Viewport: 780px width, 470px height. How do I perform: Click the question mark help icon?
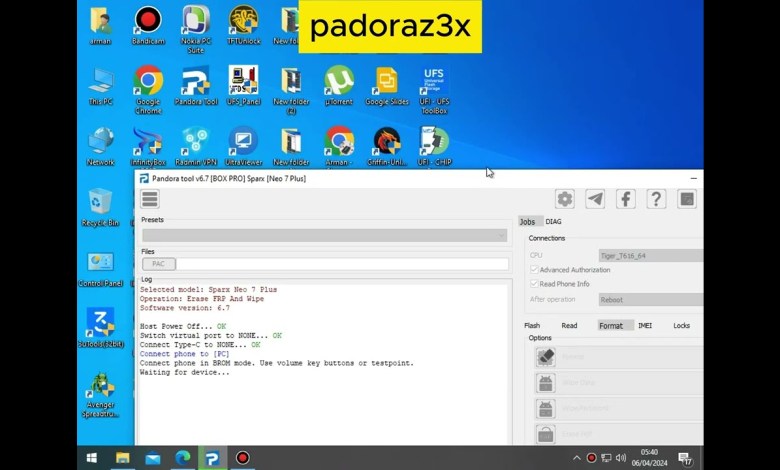656,199
